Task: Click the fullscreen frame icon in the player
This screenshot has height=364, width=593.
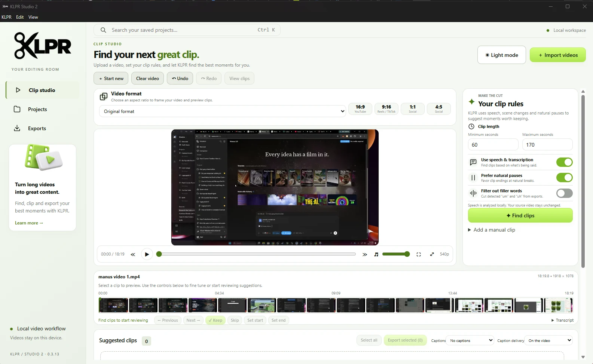Action: tap(419, 254)
